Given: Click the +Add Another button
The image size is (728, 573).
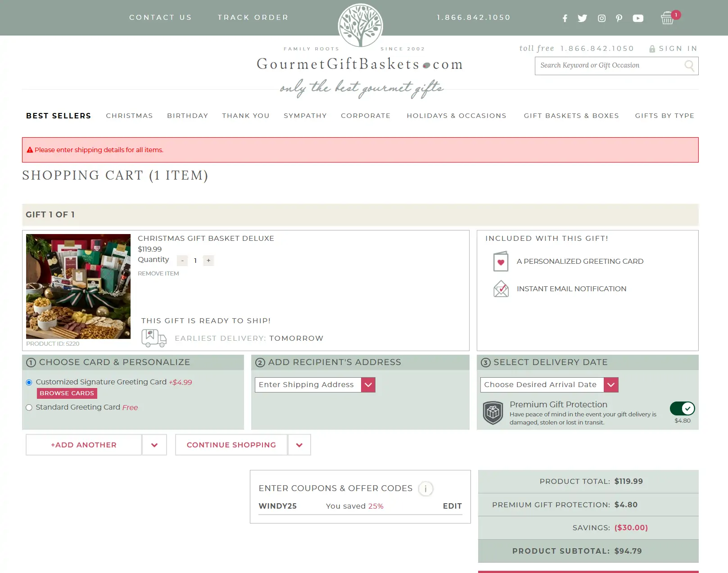Looking at the screenshot, I should pyautogui.click(x=84, y=445).
